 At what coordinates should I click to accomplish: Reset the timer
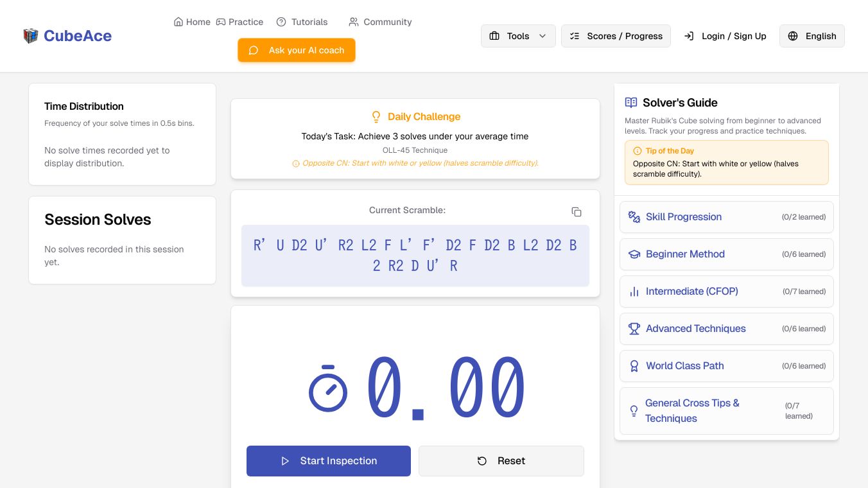coord(501,461)
